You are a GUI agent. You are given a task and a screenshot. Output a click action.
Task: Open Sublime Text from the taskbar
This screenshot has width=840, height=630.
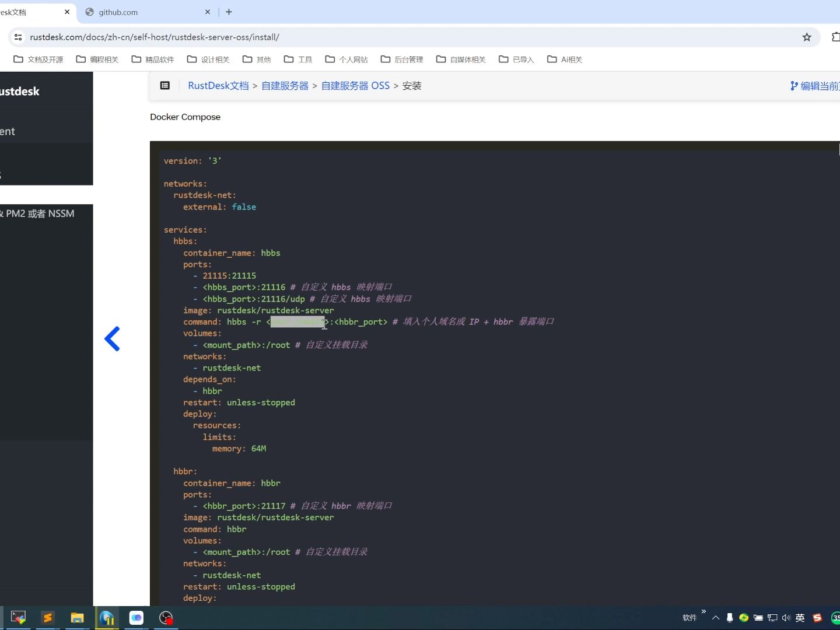[x=48, y=618]
